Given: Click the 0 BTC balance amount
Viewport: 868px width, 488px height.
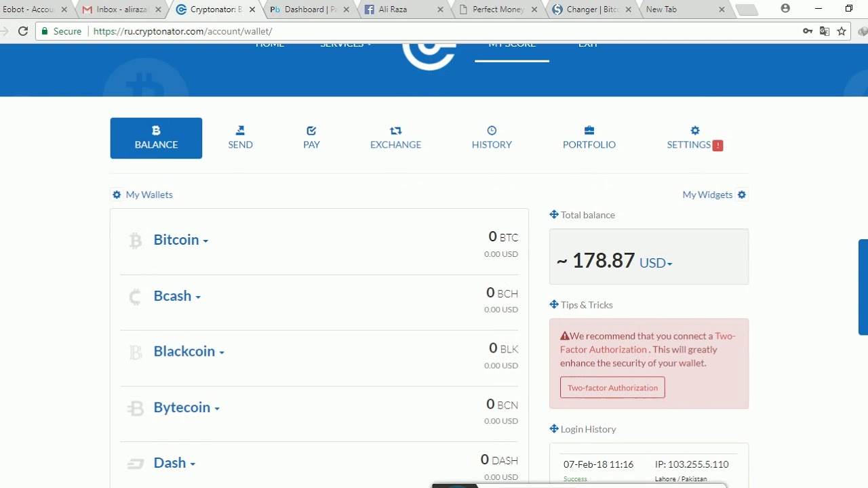Looking at the screenshot, I should click(x=503, y=237).
